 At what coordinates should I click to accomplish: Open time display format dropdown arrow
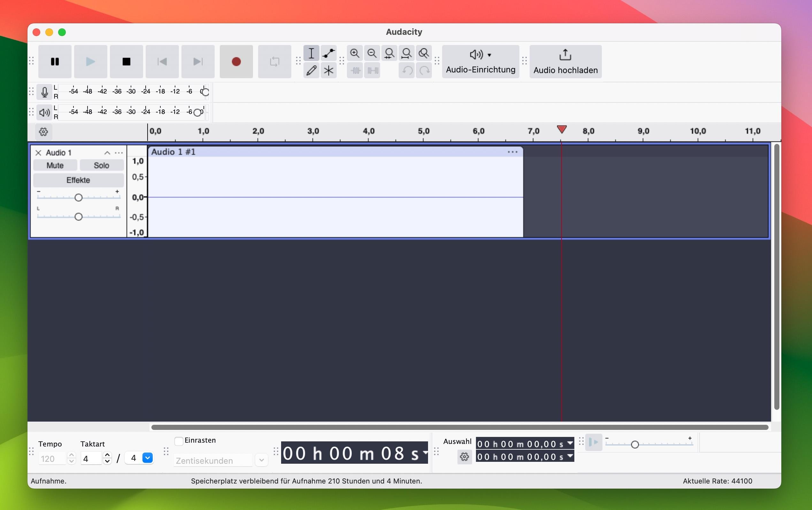click(425, 453)
